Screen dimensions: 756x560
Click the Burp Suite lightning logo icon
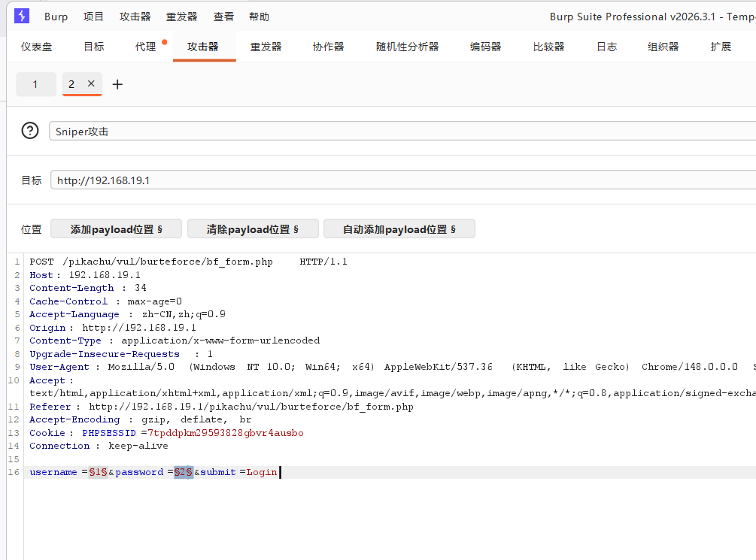[22, 16]
